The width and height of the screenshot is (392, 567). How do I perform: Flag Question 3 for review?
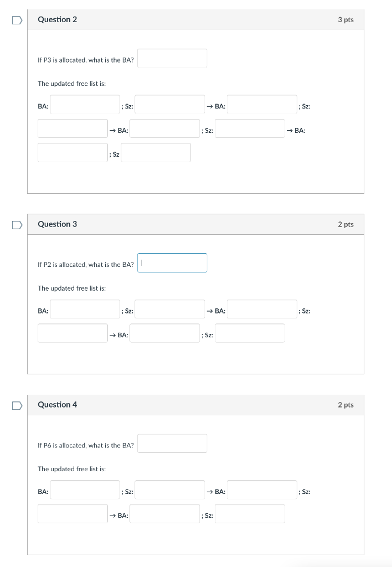[x=17, y=225]
